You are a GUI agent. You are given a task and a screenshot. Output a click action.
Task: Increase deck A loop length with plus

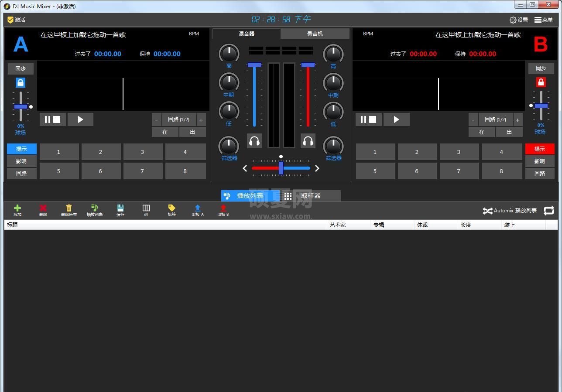click(x=201, y=119)
